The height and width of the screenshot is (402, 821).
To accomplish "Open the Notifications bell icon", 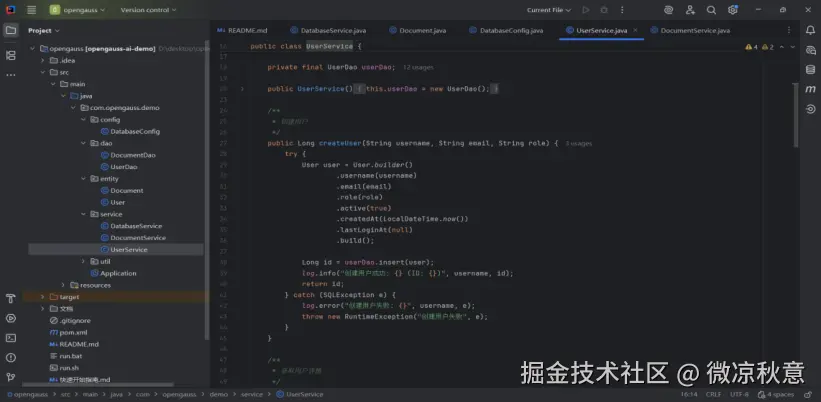I will 810,30.
